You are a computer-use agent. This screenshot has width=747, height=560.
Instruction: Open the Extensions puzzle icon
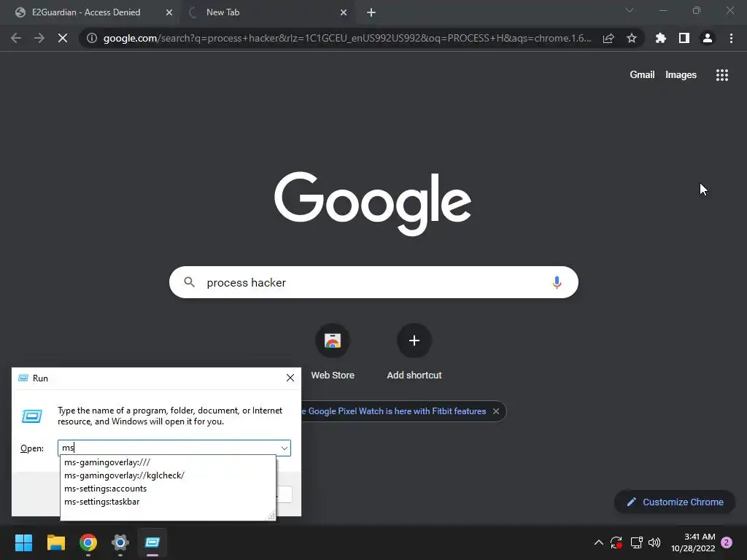(x=661, y=38)
